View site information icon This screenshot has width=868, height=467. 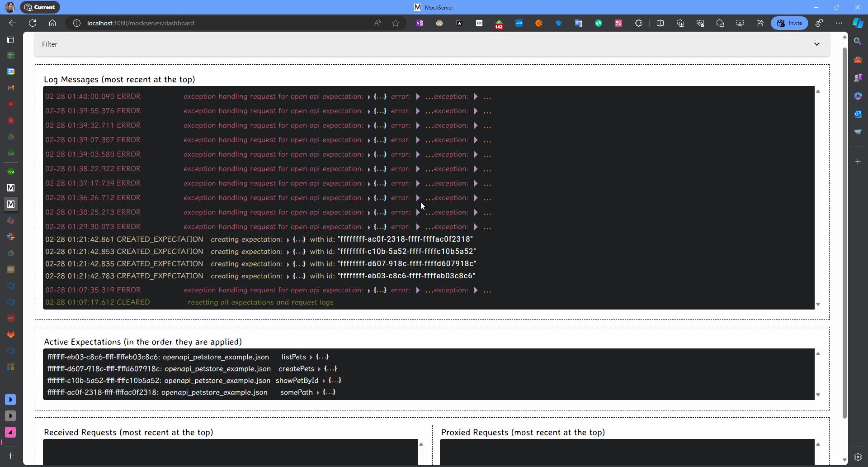[x=77, y=23]
